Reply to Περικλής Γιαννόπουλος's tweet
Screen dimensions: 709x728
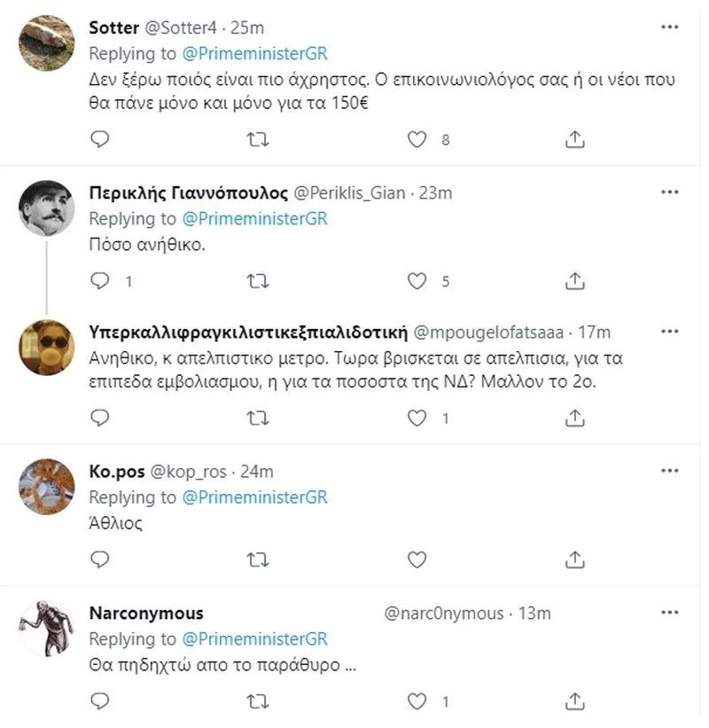101,281
